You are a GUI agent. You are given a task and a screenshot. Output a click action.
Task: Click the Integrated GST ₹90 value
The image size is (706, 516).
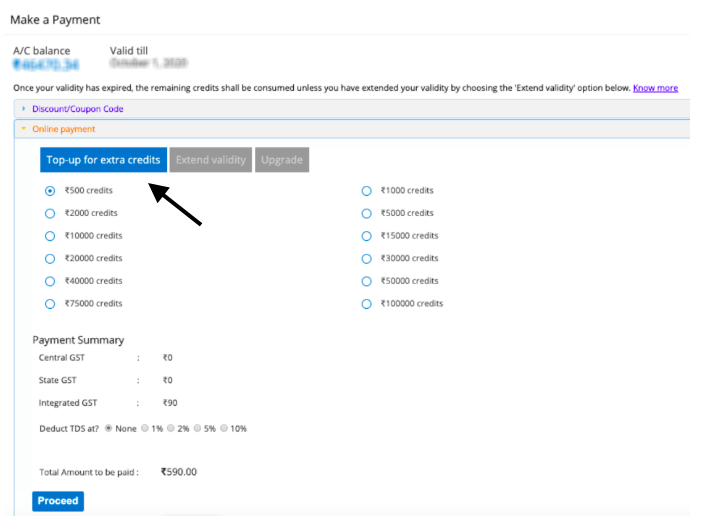170,403
